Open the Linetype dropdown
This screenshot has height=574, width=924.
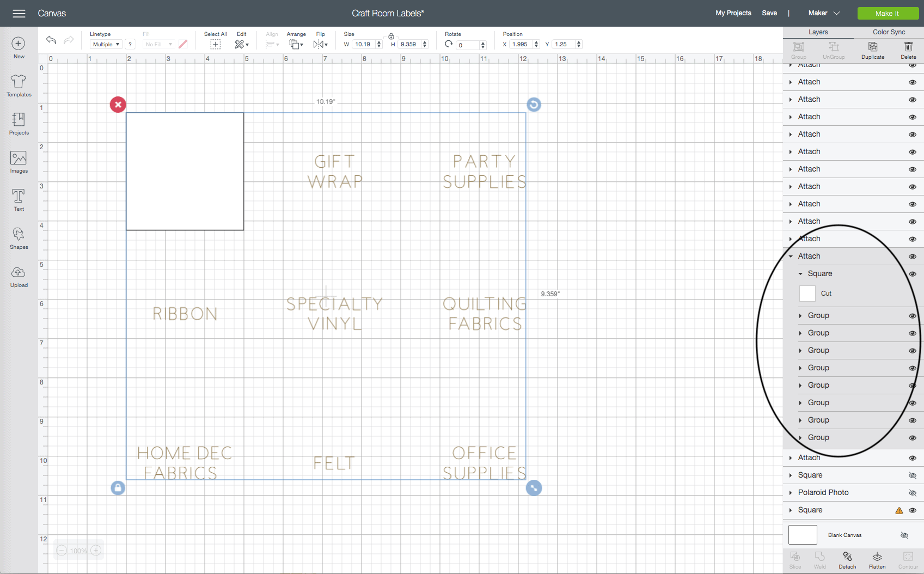[x=106, y=45]
